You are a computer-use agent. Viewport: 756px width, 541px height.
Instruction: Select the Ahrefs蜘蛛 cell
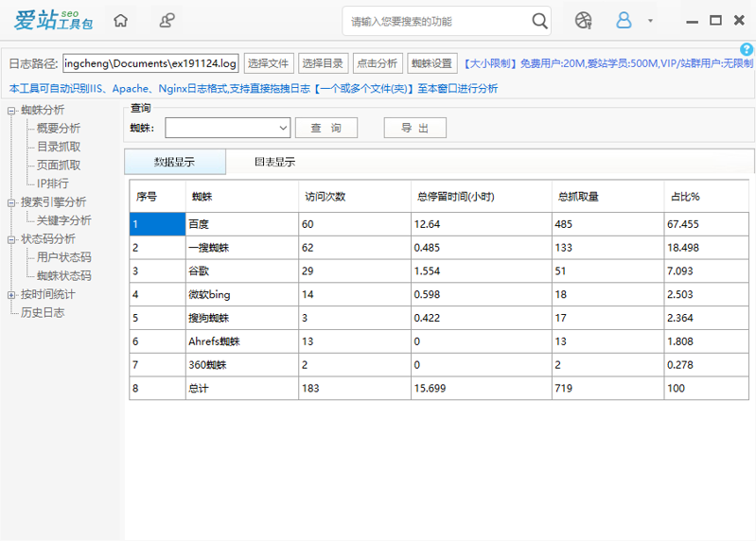242,341
